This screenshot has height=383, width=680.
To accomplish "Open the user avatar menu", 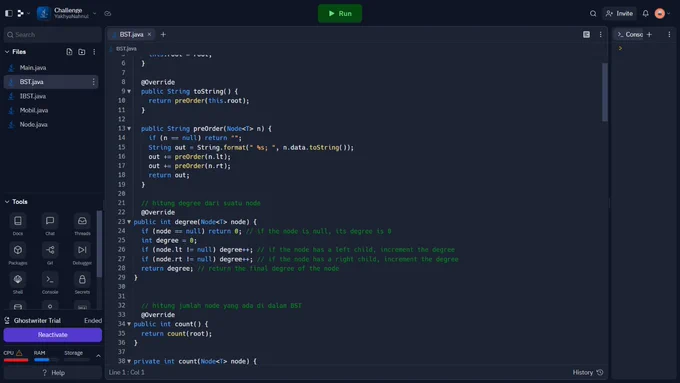I will [x=662, y=13].
